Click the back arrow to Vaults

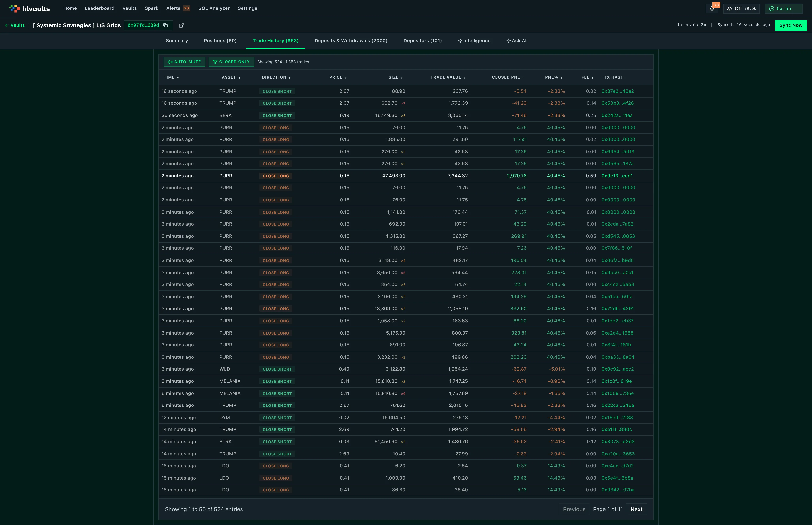(x=7, y=25)
